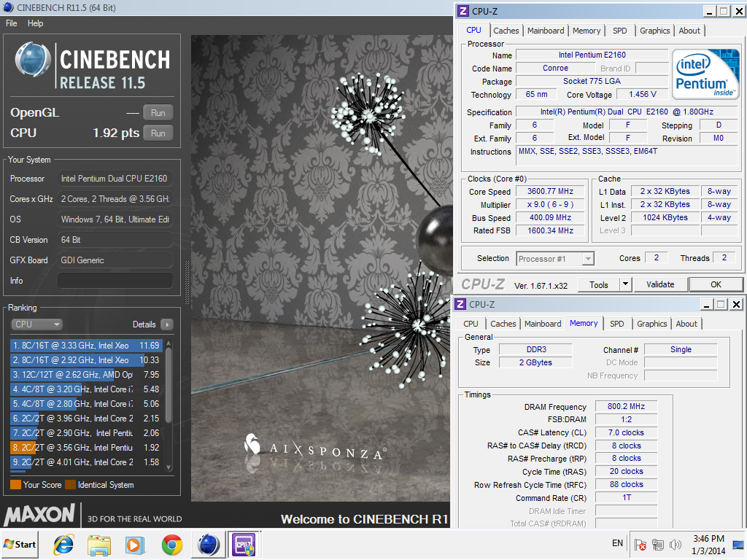
Task: Open Memory tab in upper CPU-Z window
Action: coord(587,31)
